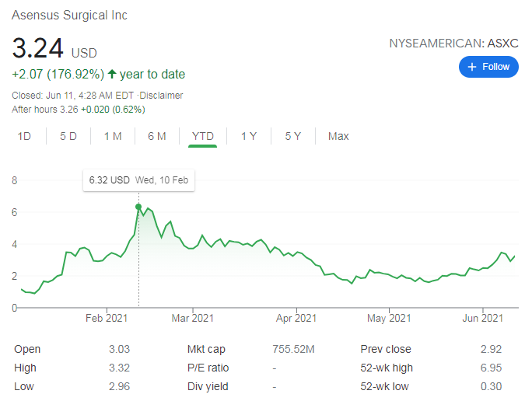Screen dimensions: 532x415
Task: Click the After hours 3.26 text
Action: [x=45, y=110]
